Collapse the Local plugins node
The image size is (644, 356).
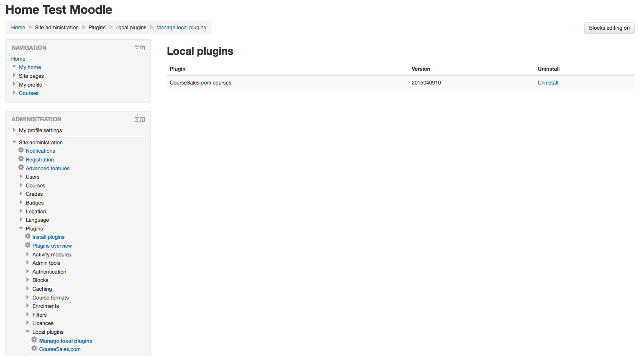coord(28,332)
